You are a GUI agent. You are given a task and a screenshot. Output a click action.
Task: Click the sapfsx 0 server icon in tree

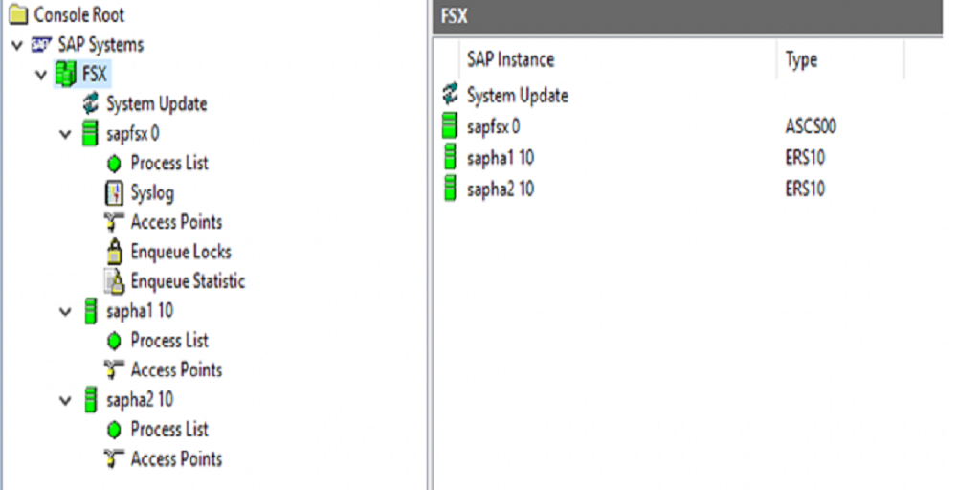90,134
